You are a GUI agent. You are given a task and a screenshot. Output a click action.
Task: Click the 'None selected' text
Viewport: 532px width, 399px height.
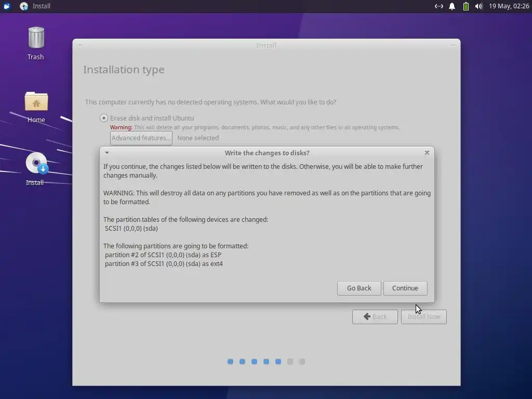tap(198, 138)
